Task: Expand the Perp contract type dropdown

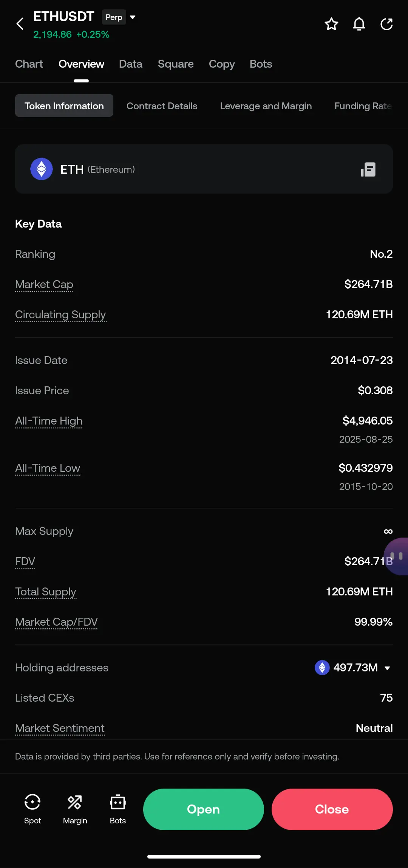Action: coord(133,17)
